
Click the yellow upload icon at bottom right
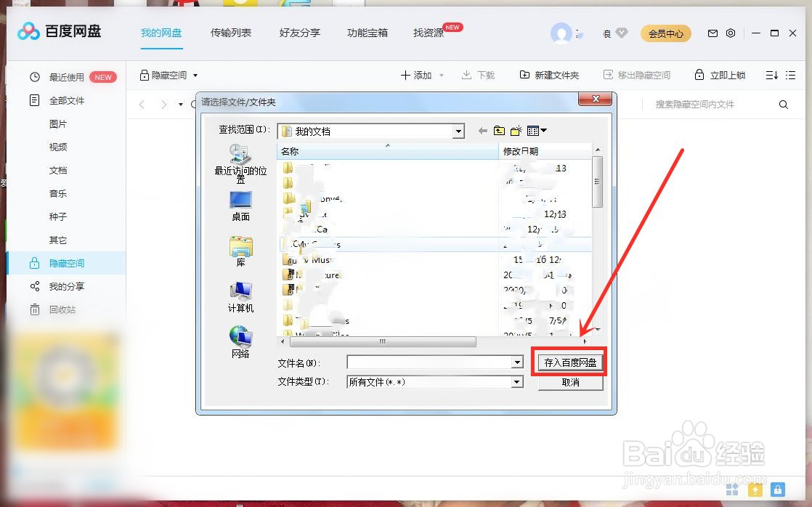tap(755, 489)
